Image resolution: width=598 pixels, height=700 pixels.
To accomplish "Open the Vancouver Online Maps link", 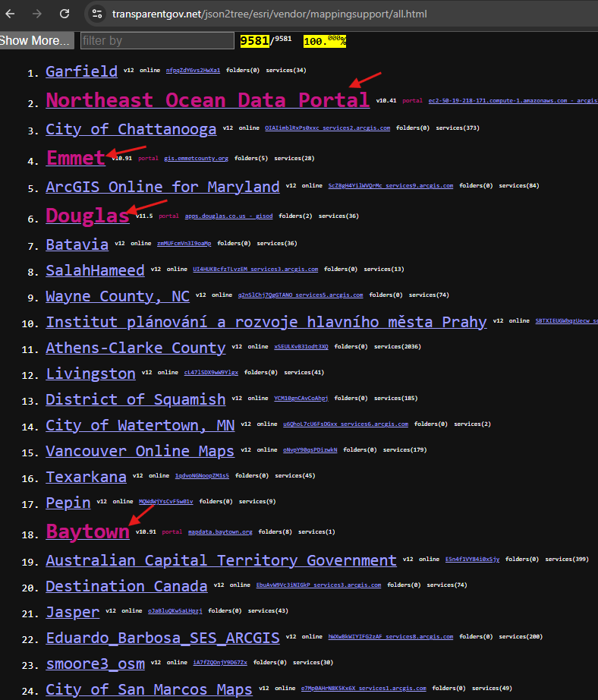I will [x=140, y=451].
